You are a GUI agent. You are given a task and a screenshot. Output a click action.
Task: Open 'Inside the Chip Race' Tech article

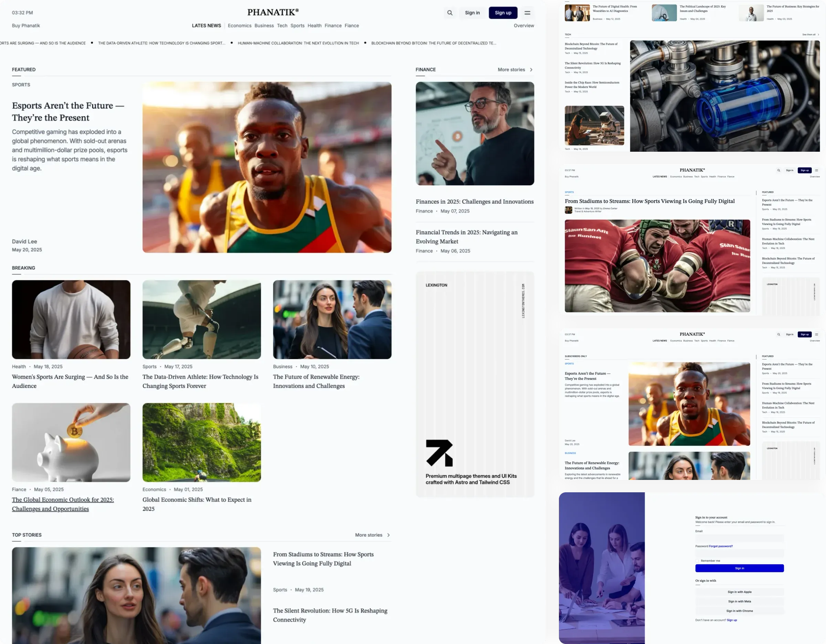592,85
